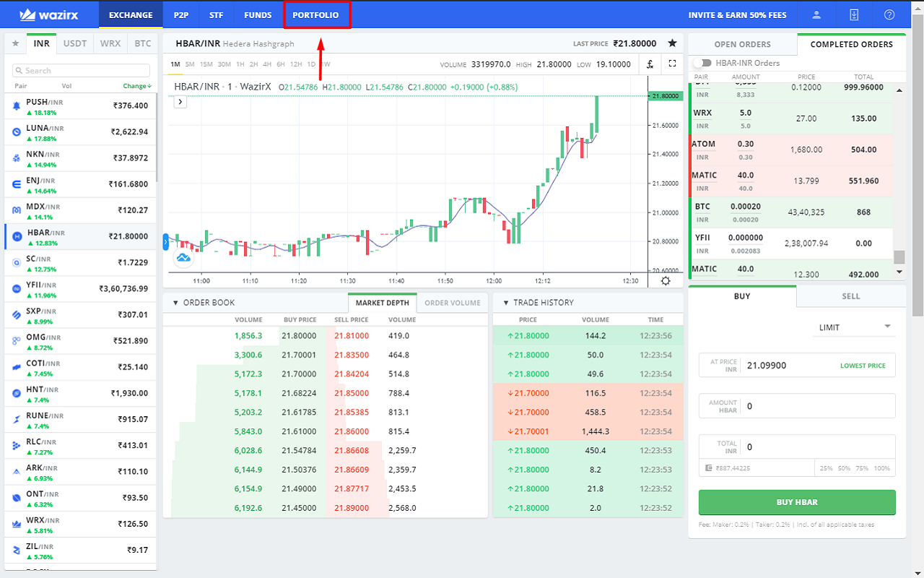This screenshot has height=578, width=924.
Task: Expand the chart left side toolbar handle
Action: click(x=165, y=241)
